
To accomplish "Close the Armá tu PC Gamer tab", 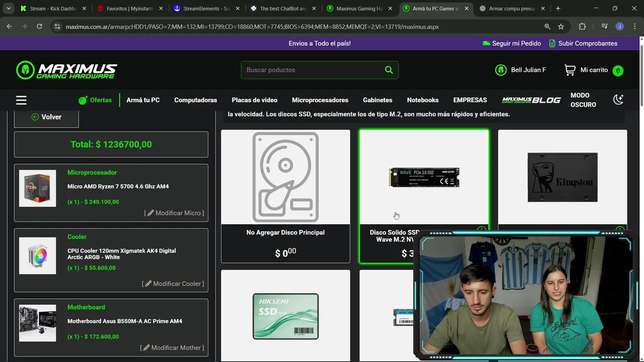I will point(466,9).
